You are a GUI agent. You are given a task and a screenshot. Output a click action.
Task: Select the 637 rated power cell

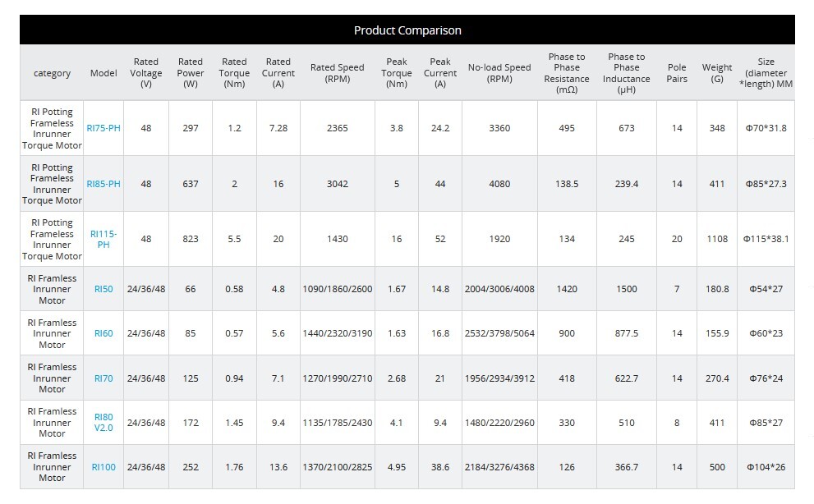[x=191, y=184]
